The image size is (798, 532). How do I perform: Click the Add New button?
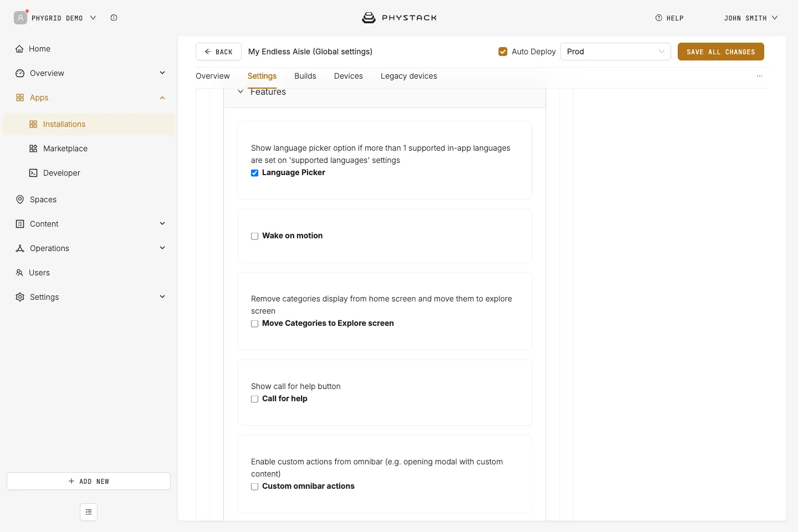click(x=89, y=481)
